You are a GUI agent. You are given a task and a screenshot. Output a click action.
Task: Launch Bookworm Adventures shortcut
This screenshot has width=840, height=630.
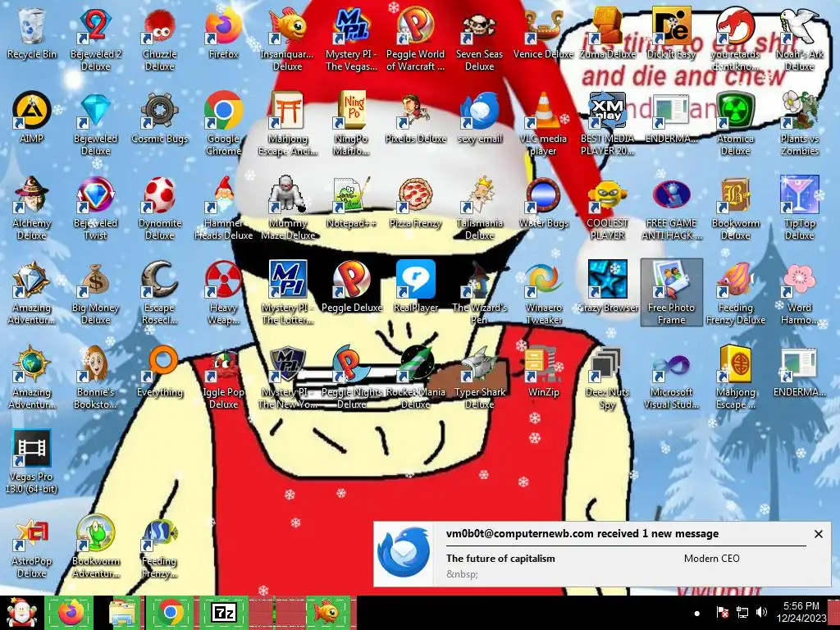(x=95, y=546)
